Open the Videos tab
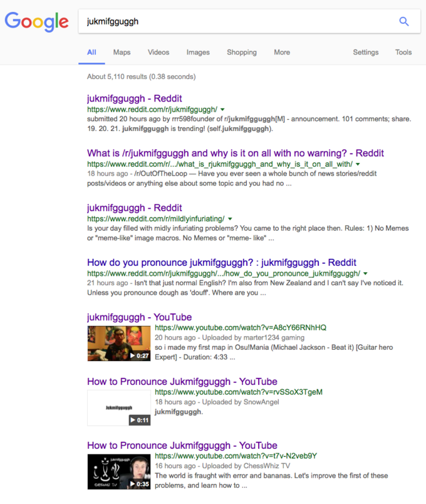Viewport: 426px width, 504px height. point(158,52)
